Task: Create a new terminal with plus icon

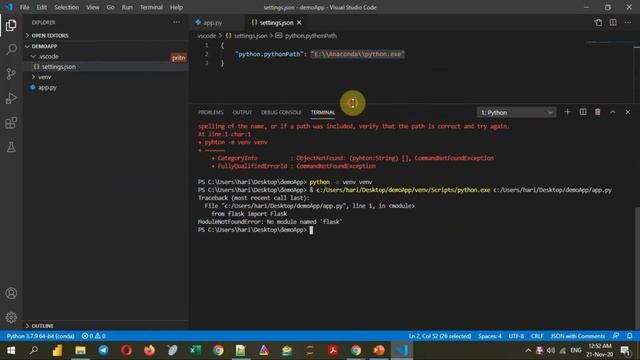Action: (567, 112)
